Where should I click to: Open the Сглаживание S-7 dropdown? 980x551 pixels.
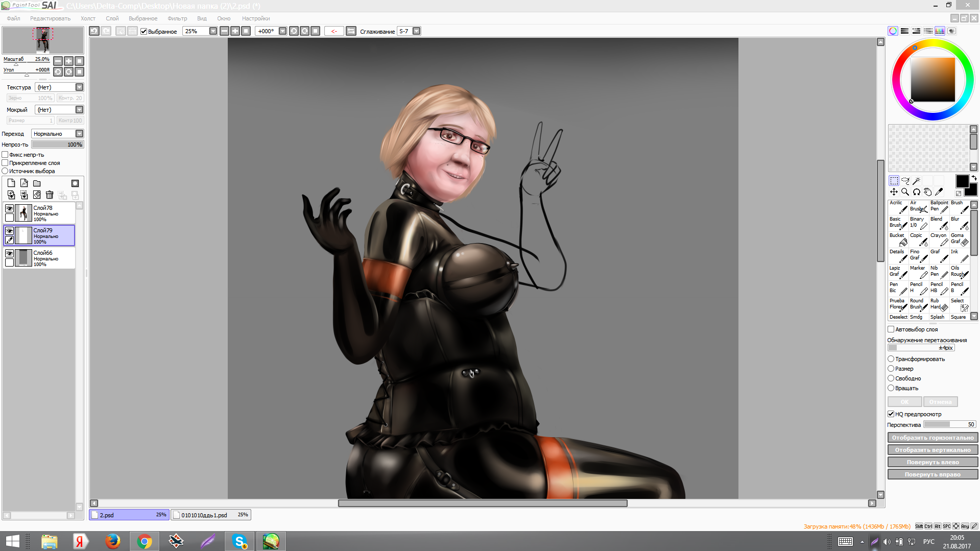pos(417,31)
